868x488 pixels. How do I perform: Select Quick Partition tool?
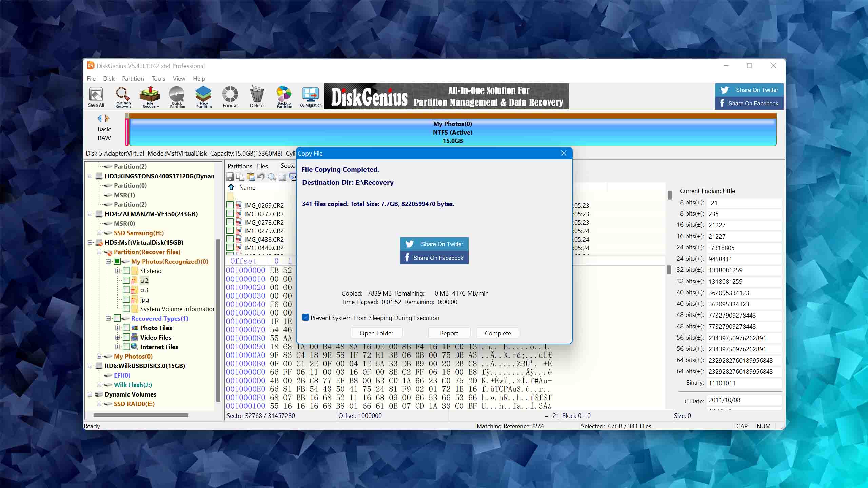click(x=177, y=97)
